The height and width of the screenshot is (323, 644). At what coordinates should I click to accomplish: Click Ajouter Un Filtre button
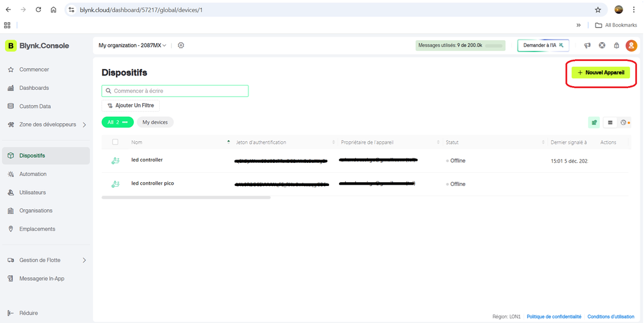tap(131, 106)
